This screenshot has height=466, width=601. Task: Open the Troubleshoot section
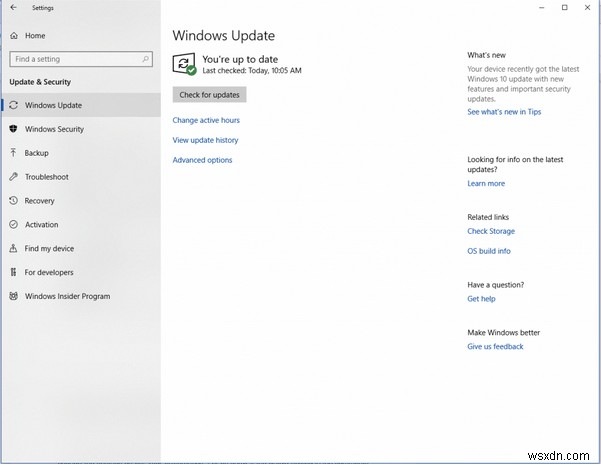coord(81,177)
